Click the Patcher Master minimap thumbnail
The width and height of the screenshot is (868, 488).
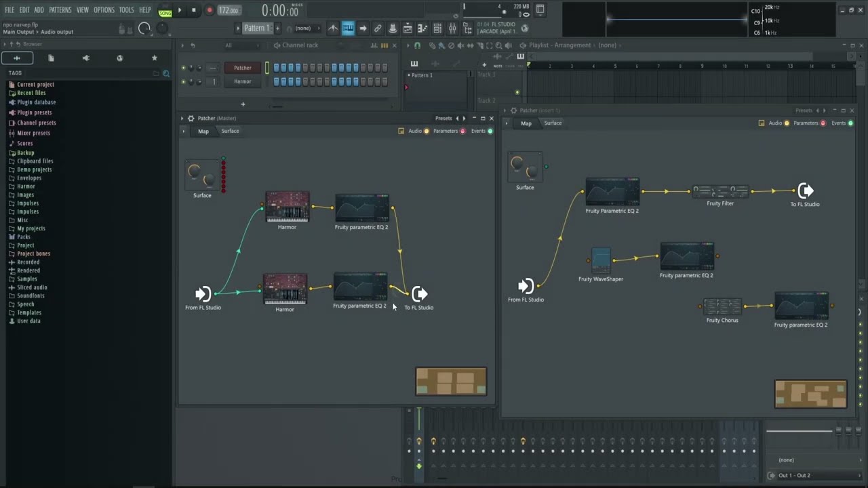451,382
